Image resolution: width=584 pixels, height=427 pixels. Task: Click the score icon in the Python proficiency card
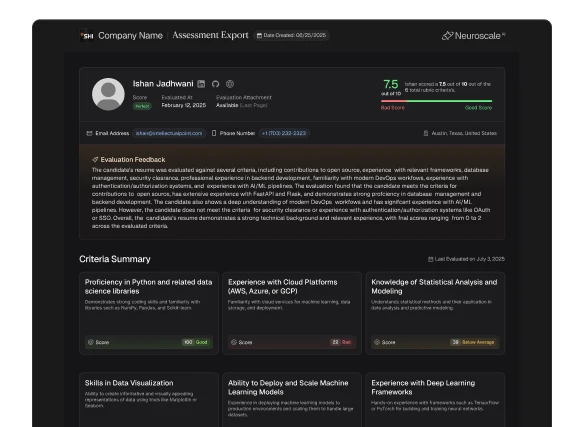[x=91, y=342]
